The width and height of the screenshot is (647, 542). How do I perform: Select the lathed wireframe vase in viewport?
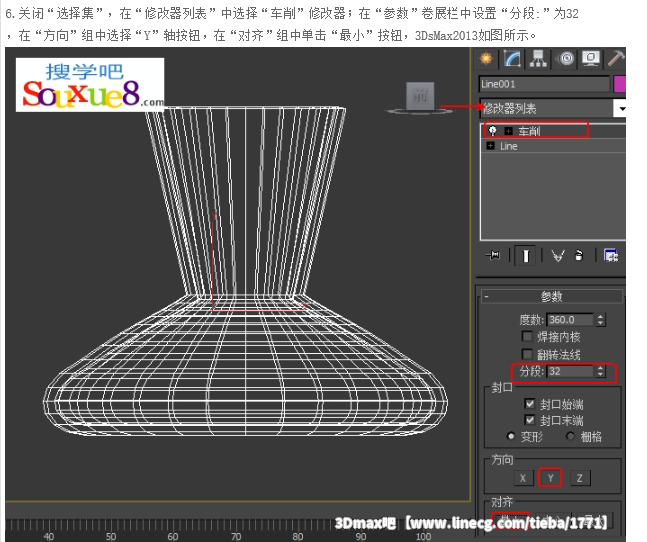coord(245,271)
